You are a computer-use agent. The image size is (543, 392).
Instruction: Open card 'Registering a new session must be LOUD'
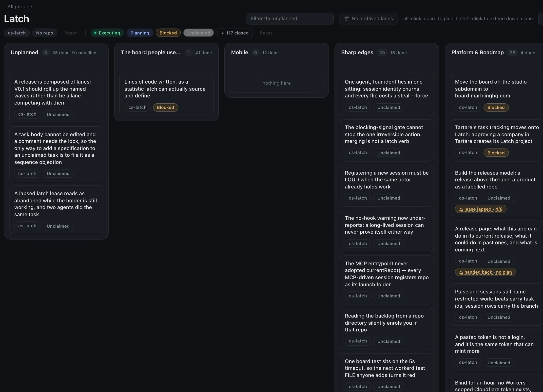[387, 186]
